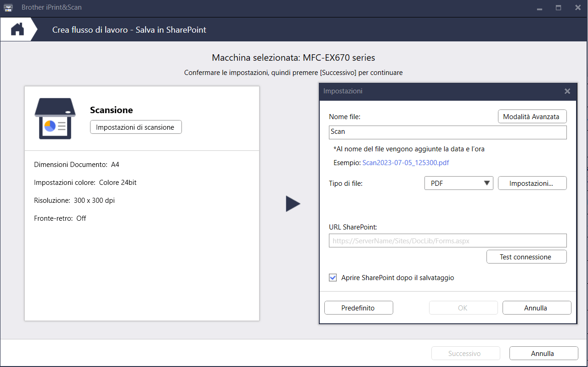The height and width of the screenshot is (367, 588).
Task: Switch to Modalità Avanzata
Action: (x=532, y=117)
